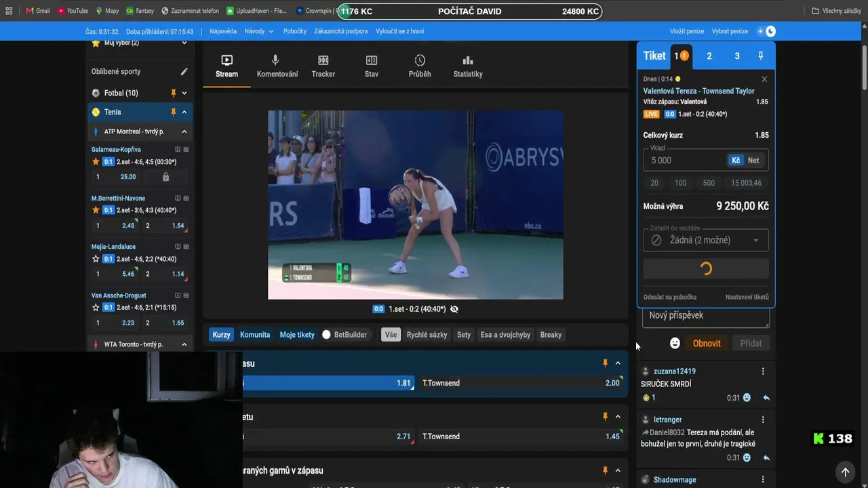Click the Nový příspěvek text box
This screenshot has width=868, height=488.
pos(706,316)
